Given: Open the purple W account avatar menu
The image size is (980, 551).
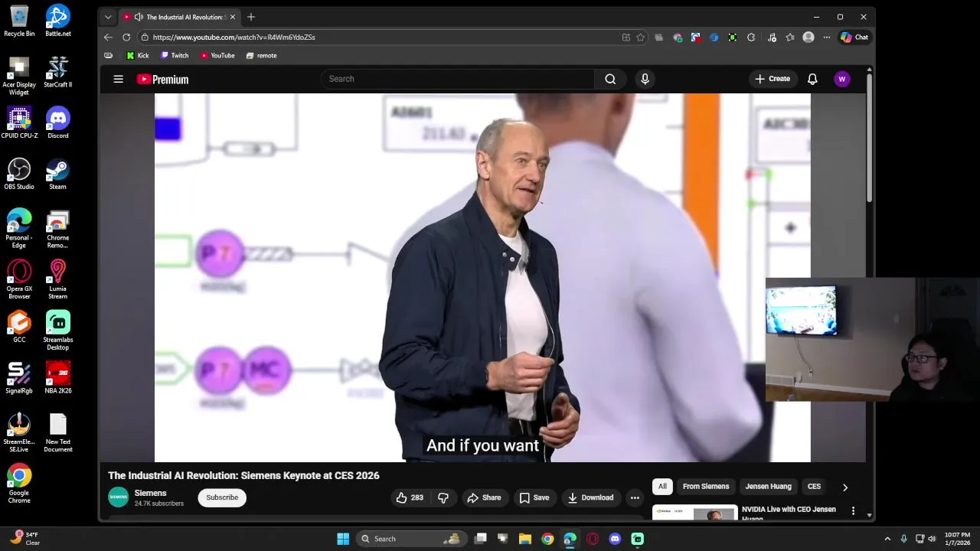Looking at the screenshot, I should (842, 79).
